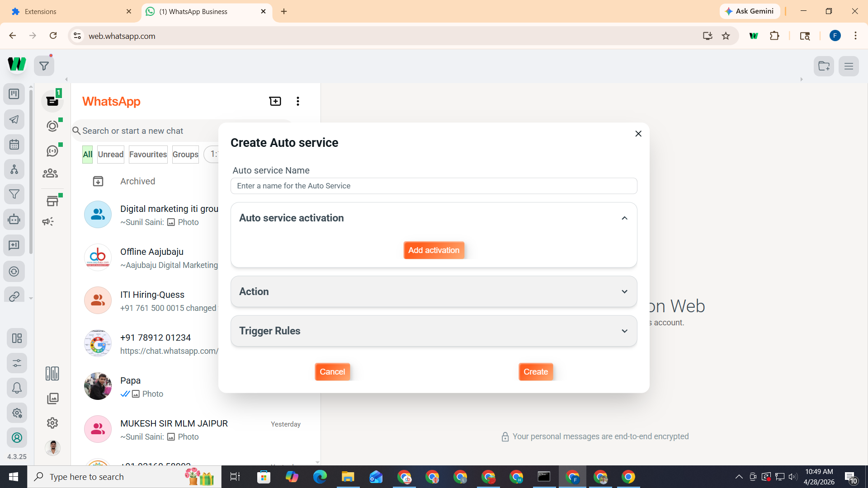Open the workflow nodes sidebar icon
Viewport: 868px width, 488px height.
(14, 169)
